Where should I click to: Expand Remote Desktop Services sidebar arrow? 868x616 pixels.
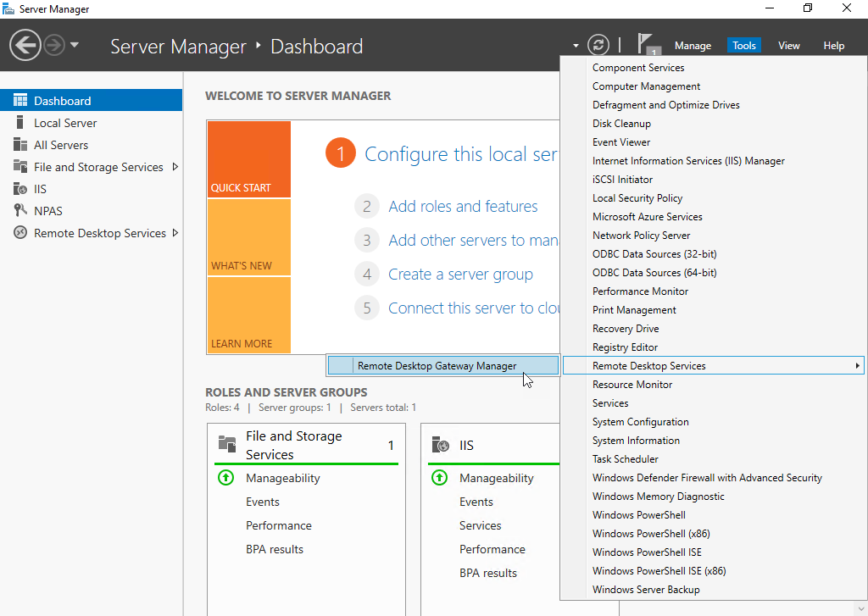tap(175, 233)
